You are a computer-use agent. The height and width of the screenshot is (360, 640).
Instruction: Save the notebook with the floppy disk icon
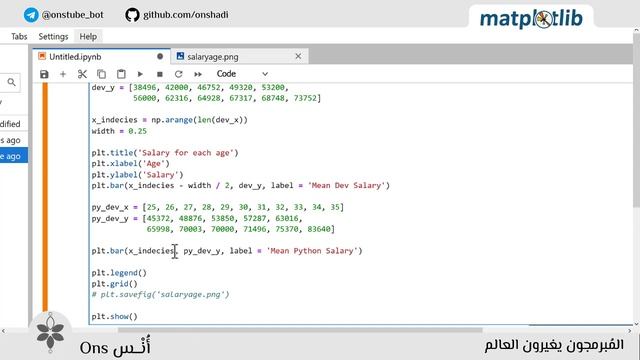point(44,74)
